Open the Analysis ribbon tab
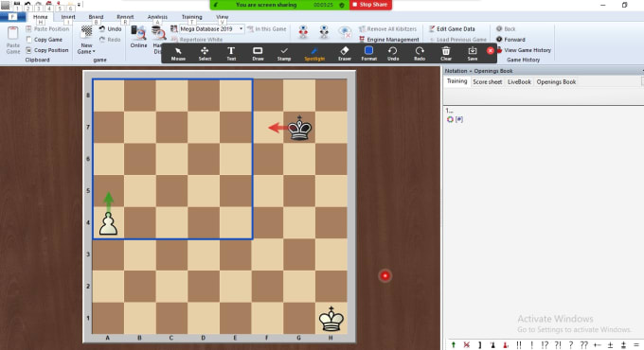This screenshot has height=350, width=644. click(x=157, y=17)
